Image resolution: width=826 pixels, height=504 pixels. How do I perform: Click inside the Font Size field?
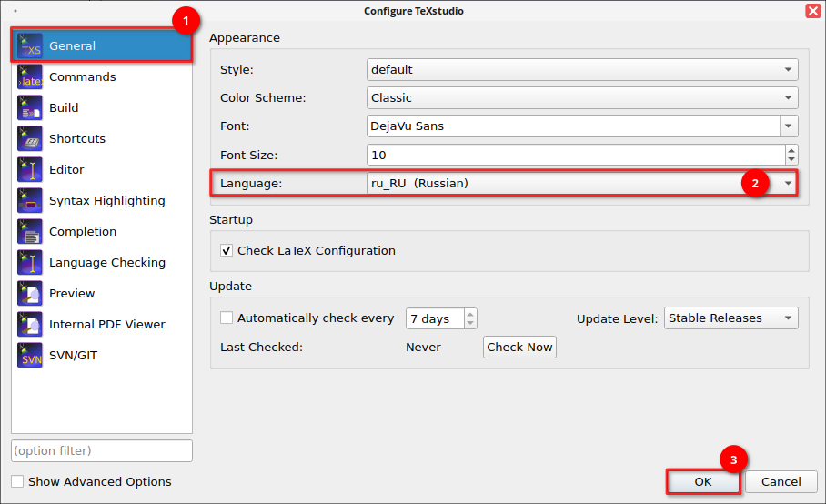point(576,155)
